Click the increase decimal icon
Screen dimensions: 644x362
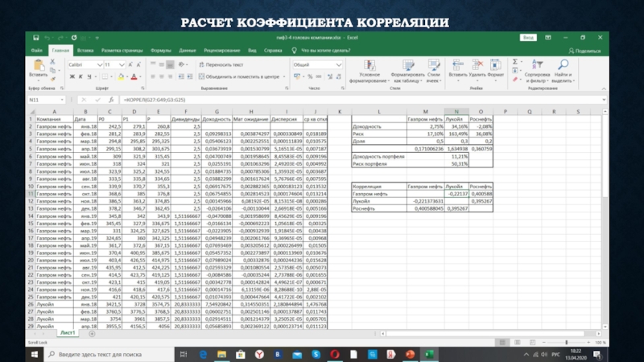click(330, 76)
